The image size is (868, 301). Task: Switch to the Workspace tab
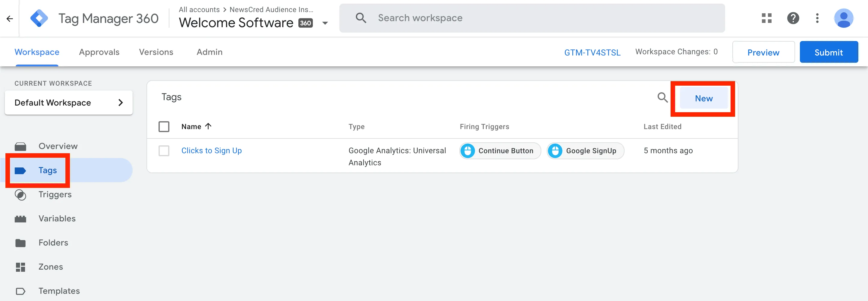pos(37,52)
